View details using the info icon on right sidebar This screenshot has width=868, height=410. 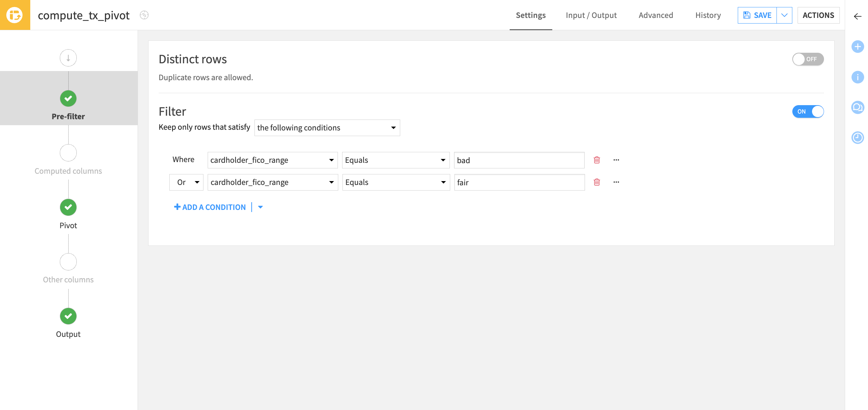click(858, 77)
